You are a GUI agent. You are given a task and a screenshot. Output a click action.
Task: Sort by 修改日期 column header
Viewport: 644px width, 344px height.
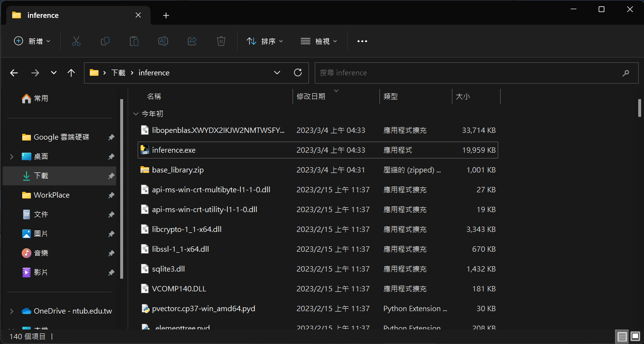pyautogui.click(x=311, y=97)
